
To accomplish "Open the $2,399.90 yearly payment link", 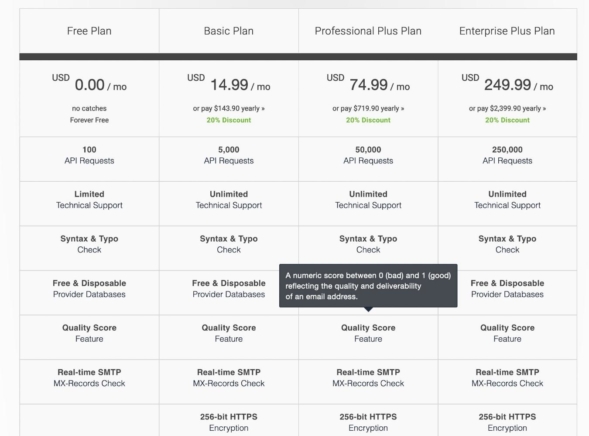I will tap(507, 109).
